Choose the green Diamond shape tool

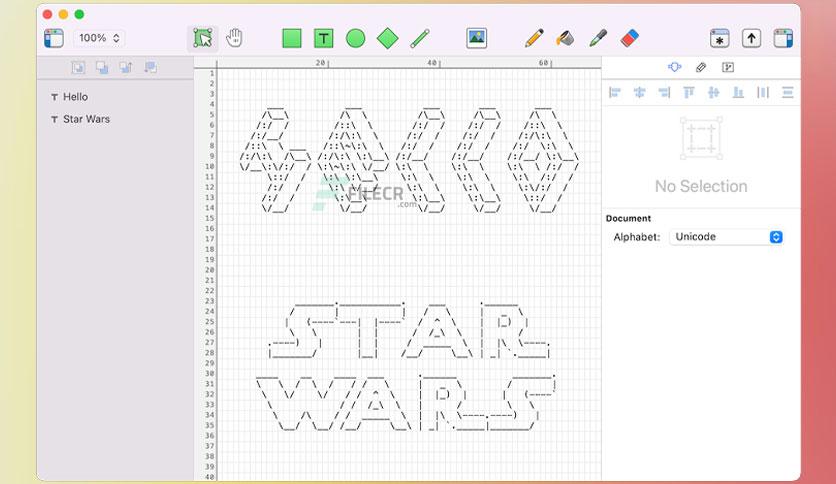[x=388, y=38]
